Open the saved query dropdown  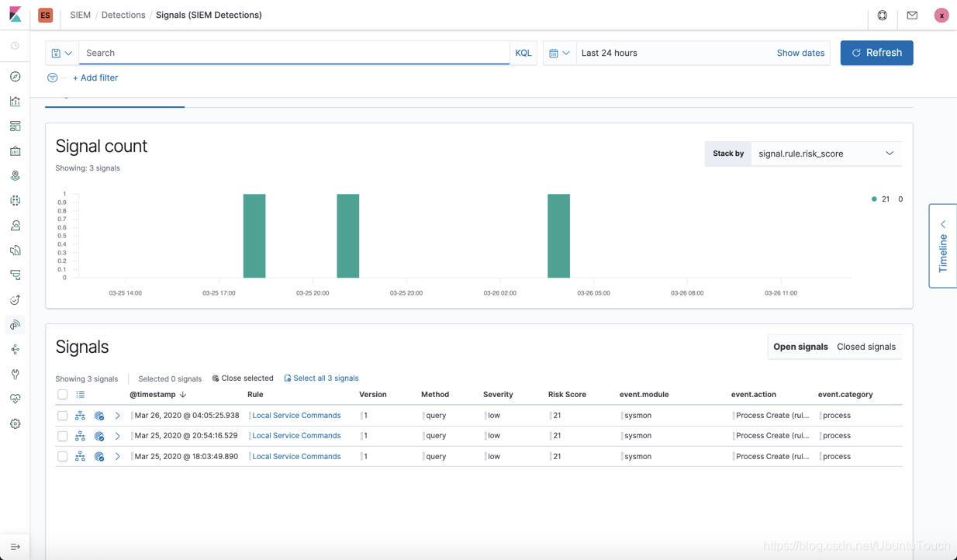point(62,53)
